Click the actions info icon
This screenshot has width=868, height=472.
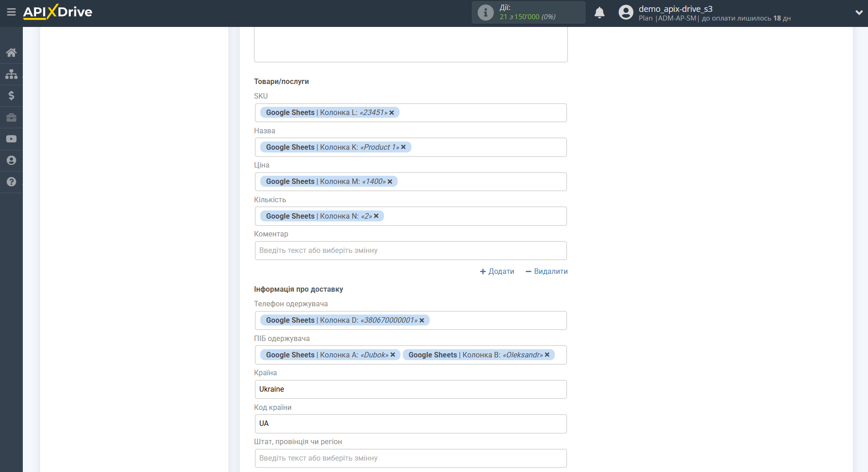point(485,12)
